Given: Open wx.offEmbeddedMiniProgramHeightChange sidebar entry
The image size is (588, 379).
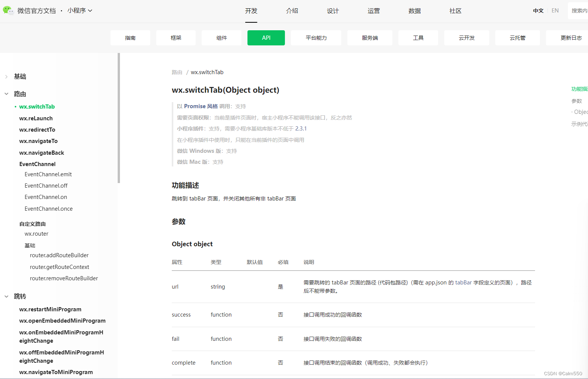Looking at the screenshot, I should pyautogui.click(x=62, y=357).
